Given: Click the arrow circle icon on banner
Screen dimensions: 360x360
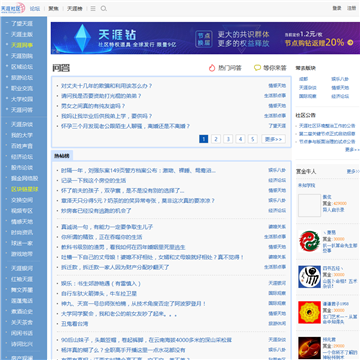Looking at the screenshot, I should click(350, 42).
